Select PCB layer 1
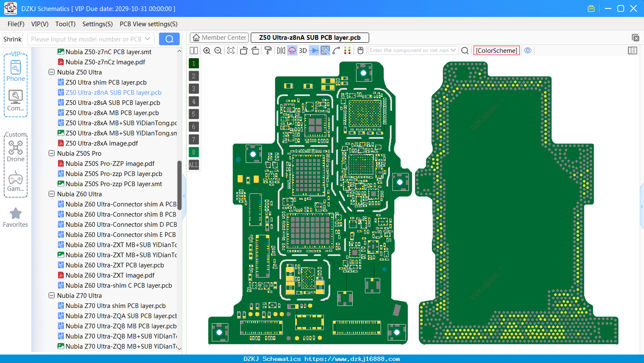The height and width of the screenshot is (363, 644). tap(194, 63)
